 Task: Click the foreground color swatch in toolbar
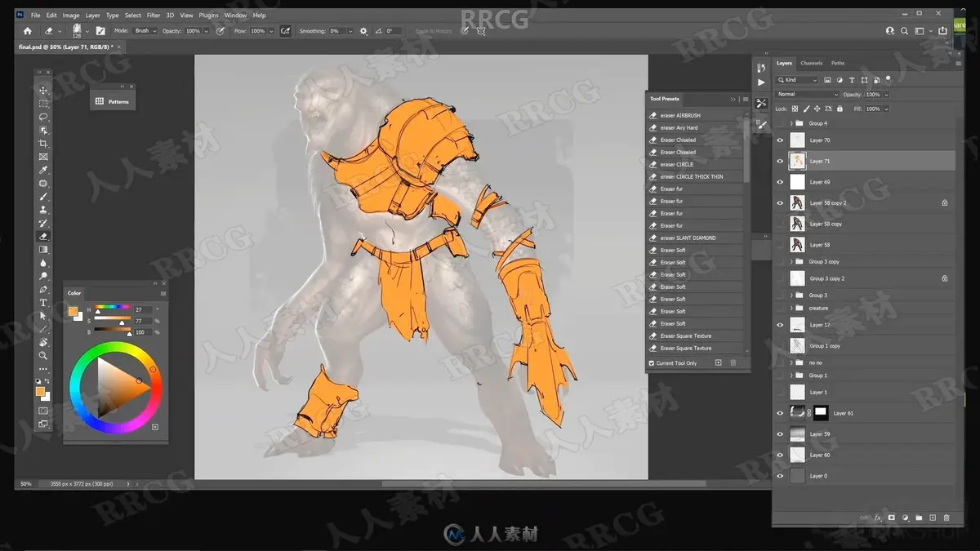(x=40, y=392)
